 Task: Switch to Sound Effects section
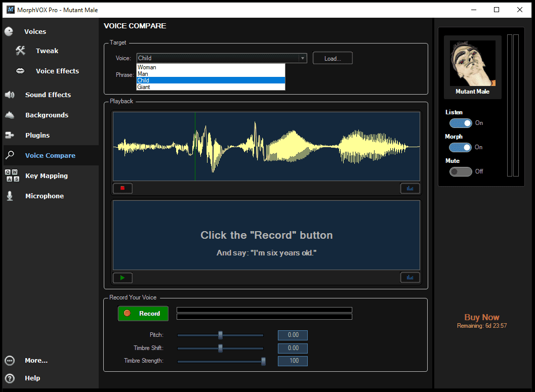pos(48,95)
